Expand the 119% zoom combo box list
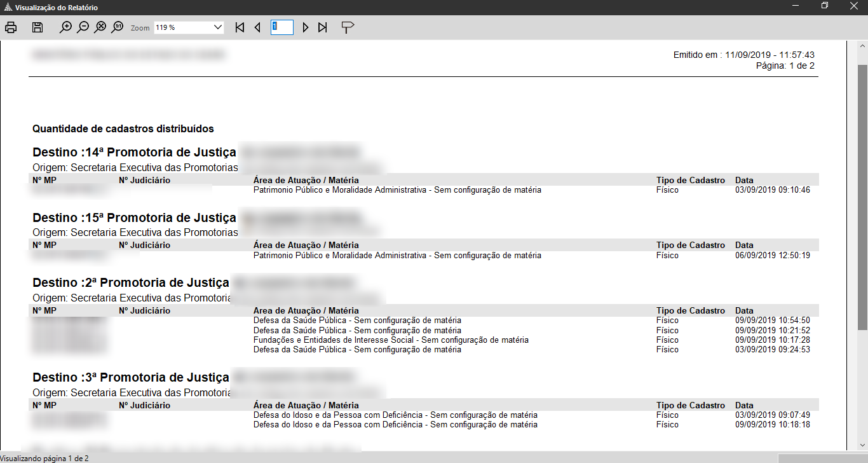The height and width of the screenshot is (463, 868). coord(219,27)
